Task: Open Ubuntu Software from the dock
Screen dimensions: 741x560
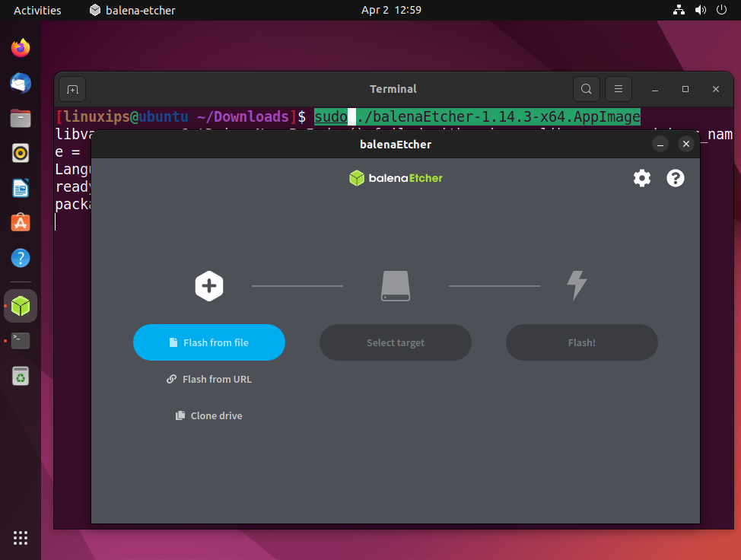Action: 21,223
